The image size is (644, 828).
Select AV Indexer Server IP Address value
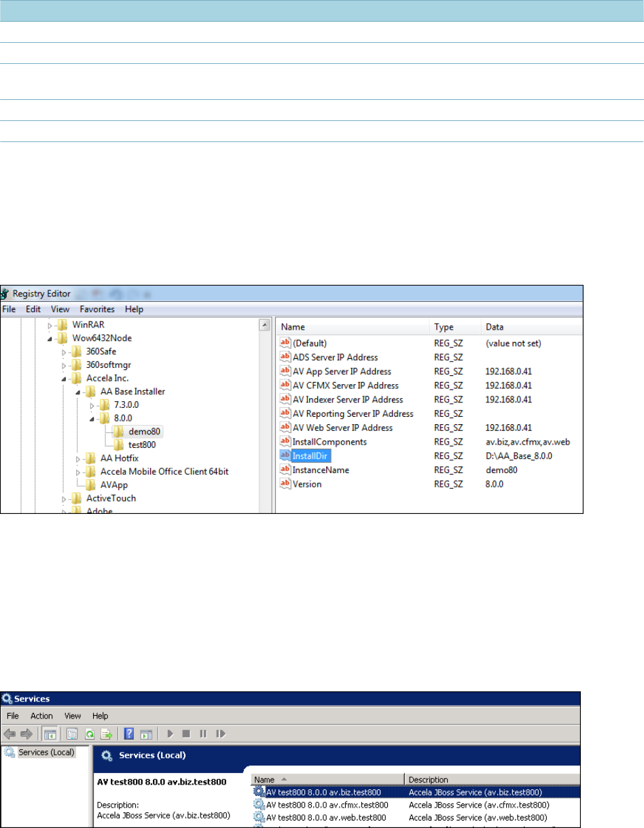point(347,400)
